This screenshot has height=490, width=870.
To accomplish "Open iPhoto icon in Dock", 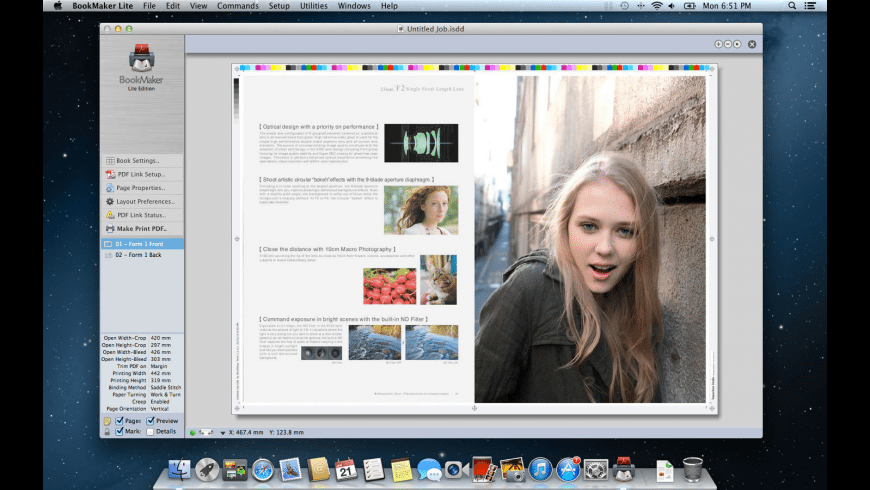I will 512,469.
